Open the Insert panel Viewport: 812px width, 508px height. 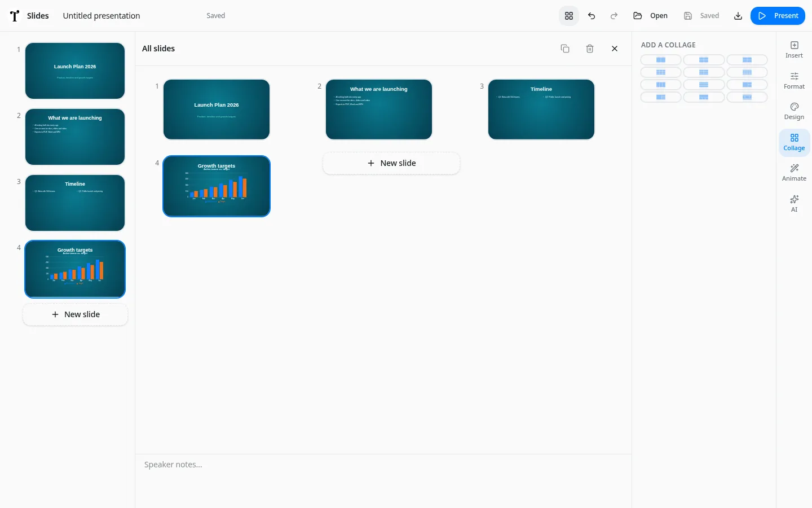click(794, 50)
